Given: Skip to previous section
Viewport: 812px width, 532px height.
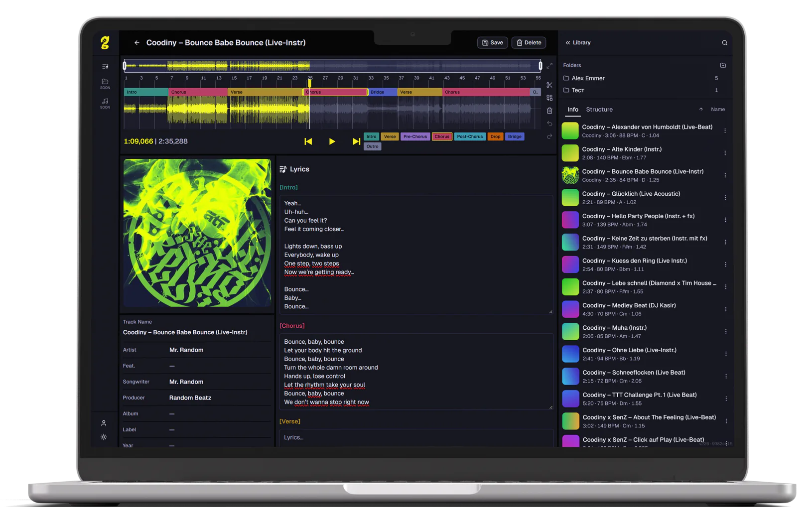Looking at the screenshot, I should pyautogui.click(x=308, y=141).
